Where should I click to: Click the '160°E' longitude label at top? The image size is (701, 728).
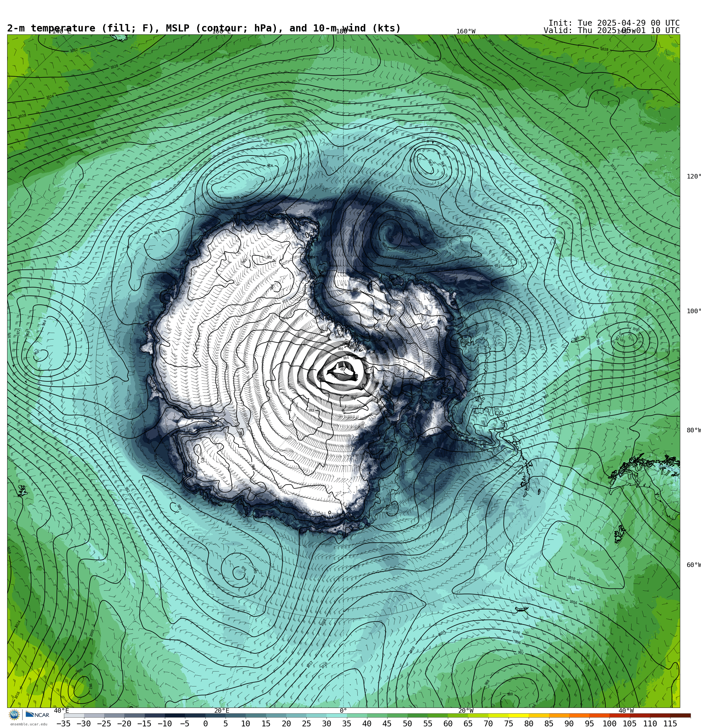point(221,31)
